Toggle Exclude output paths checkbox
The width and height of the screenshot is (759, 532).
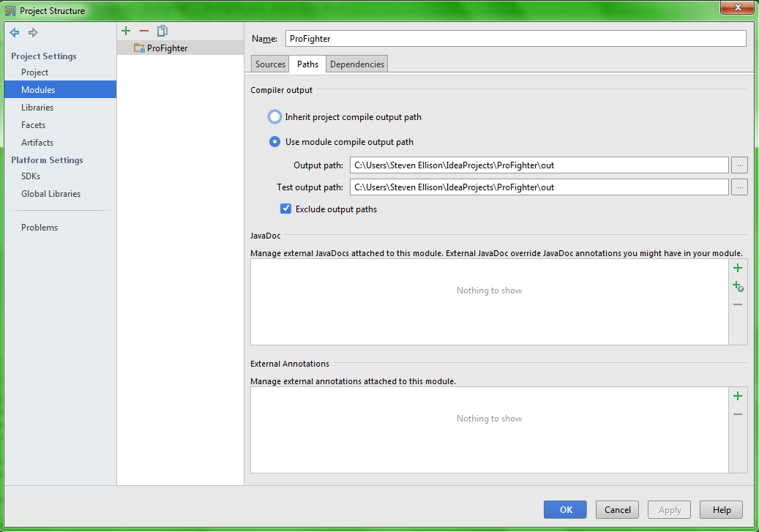(285, 209)
